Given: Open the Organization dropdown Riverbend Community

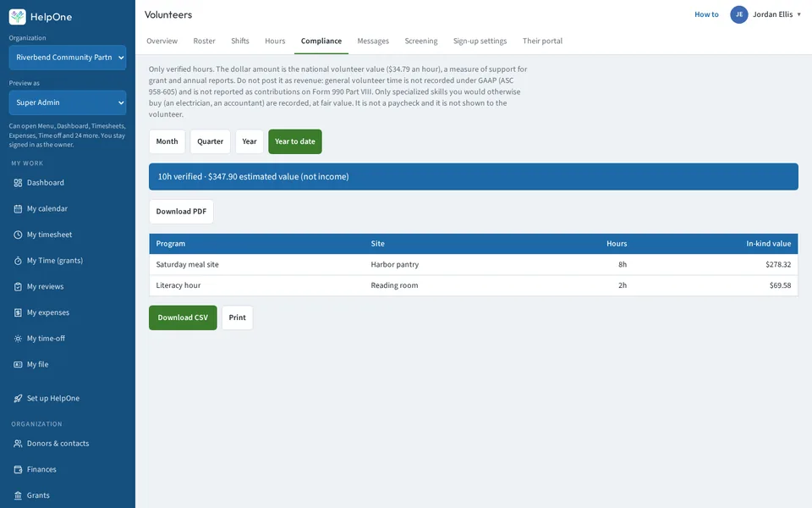Looking at the screenshot, I should tap(68, 58).
